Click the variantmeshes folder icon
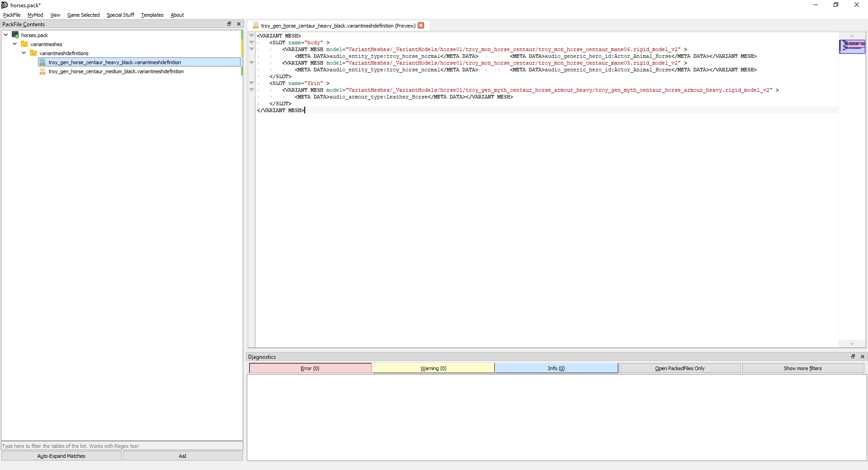The width and height of the screenshot is (868, 470). tap(24, 44)
